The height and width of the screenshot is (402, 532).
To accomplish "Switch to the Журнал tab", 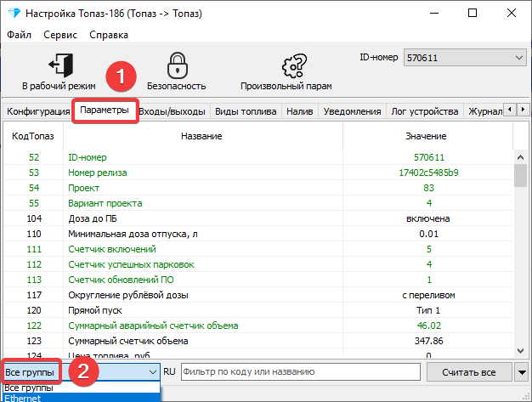I will (x=485, y=111).
